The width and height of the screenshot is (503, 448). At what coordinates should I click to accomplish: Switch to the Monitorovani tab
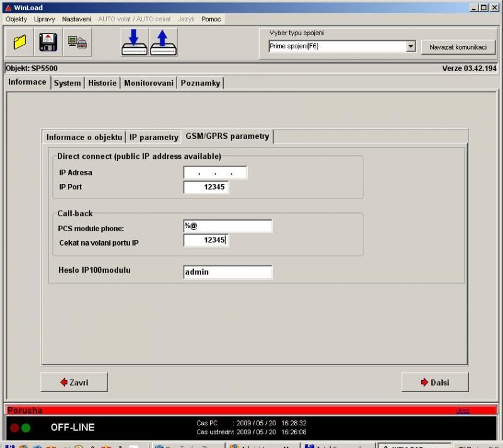(148, 83)
